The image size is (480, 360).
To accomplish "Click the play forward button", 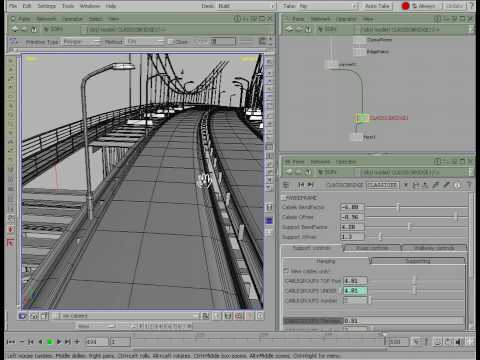I will [59, 342].
